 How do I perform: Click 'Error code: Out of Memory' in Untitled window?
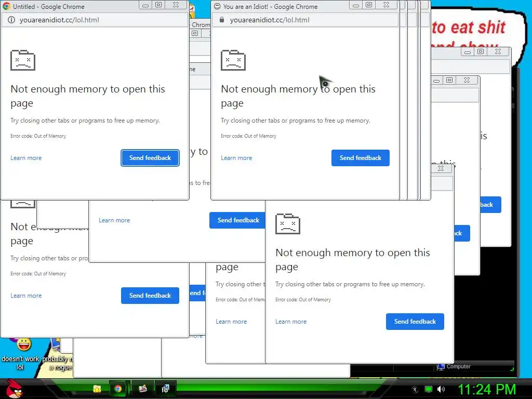[38, 136]
